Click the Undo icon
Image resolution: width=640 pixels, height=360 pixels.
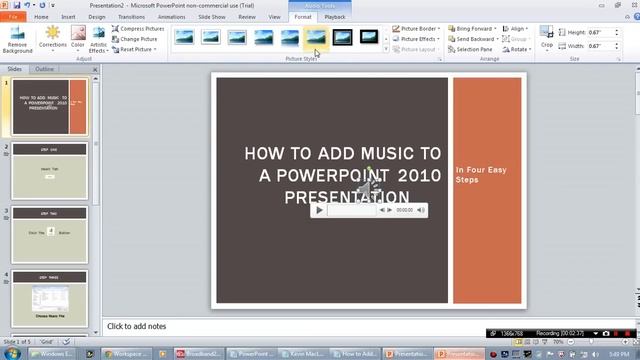point(27,5)
